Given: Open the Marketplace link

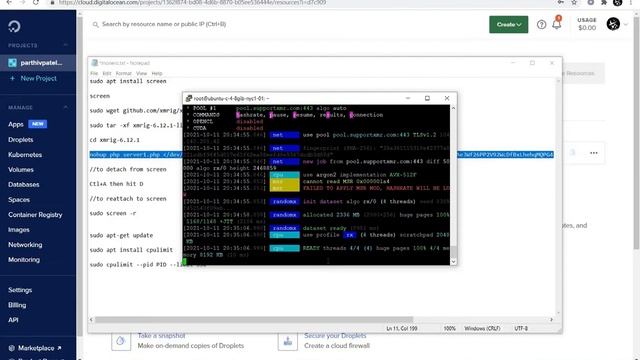Looking at the screenshot, I should tap(36, 348).
